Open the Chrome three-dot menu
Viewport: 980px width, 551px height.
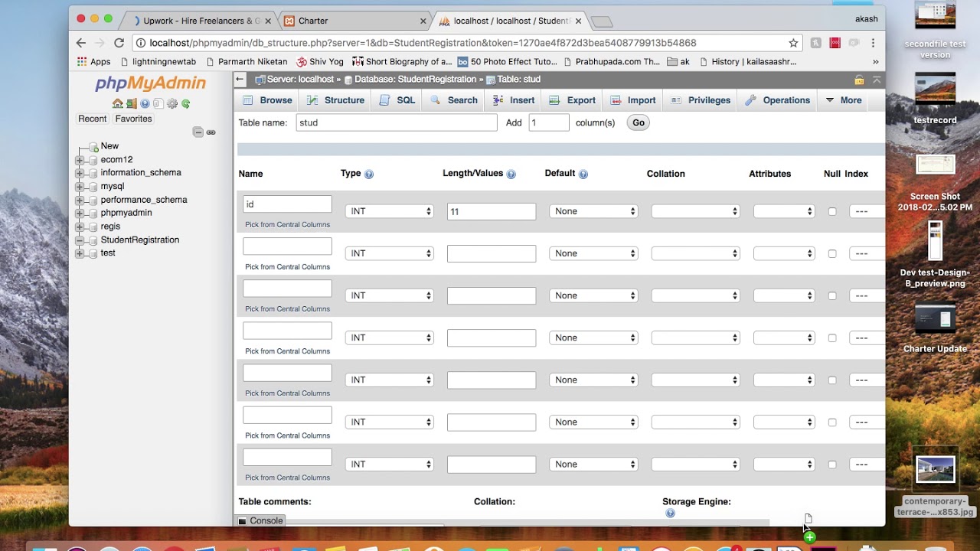coord(873,43)
